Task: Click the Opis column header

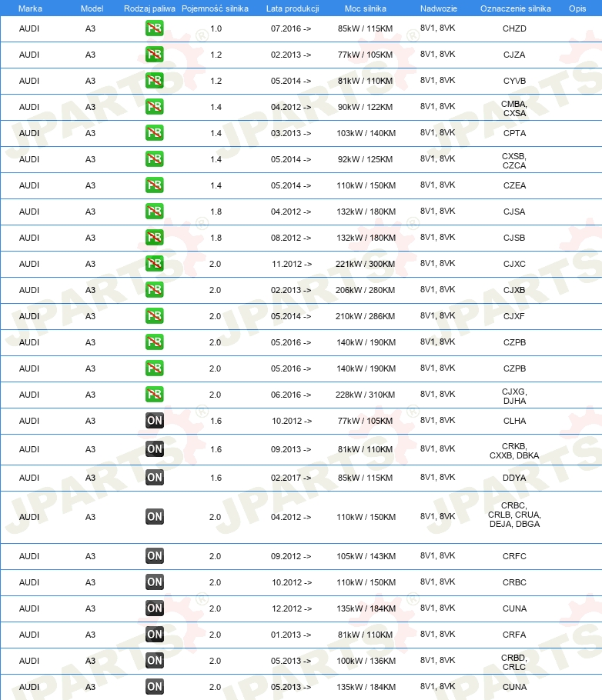Action: tap(577, 8)
